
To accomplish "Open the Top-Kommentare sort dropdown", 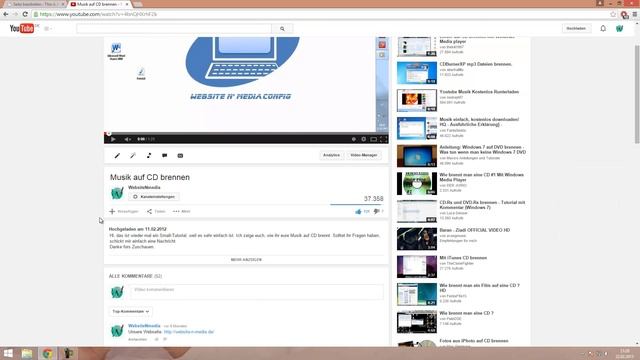I will [131, 311].
